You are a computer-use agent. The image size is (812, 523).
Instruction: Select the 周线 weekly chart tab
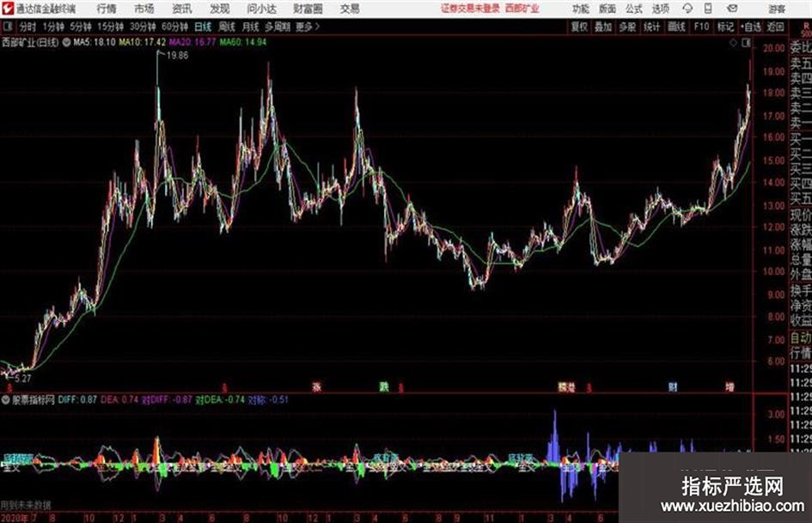coord(227,27)
